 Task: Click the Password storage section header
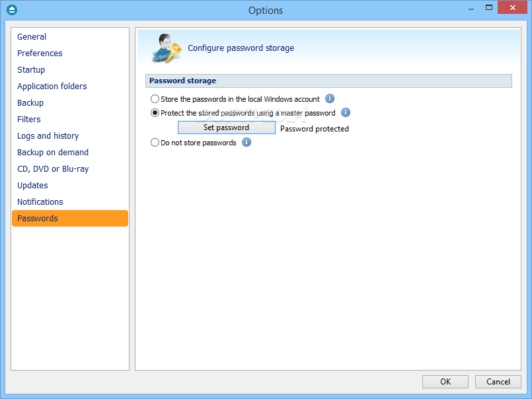[x=328, y=81]
